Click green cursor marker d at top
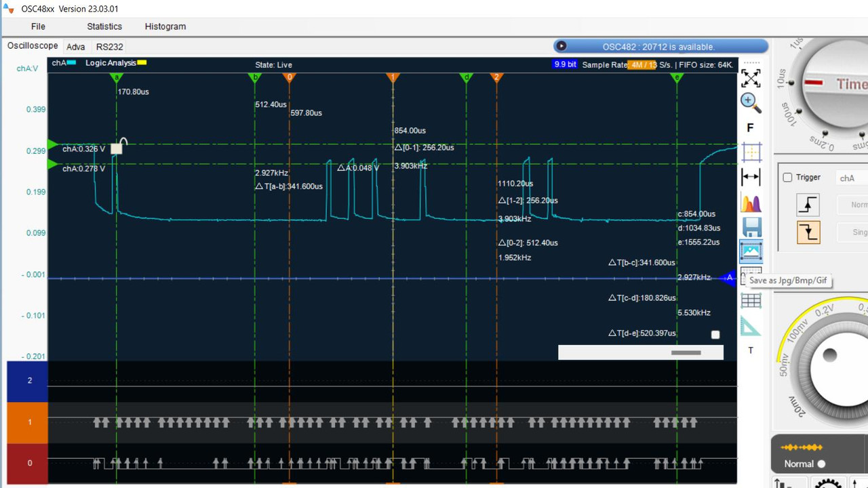 (466, 78)
